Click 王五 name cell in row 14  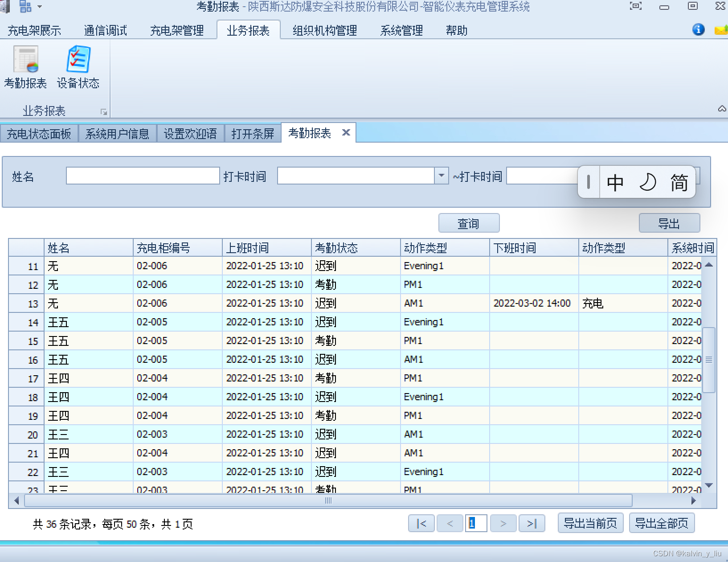click(x=89, y=322)
